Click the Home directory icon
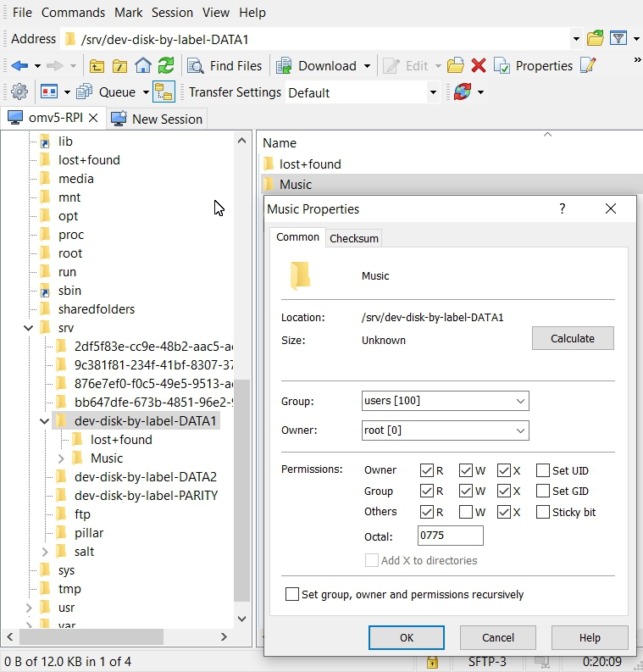Image resolution: width=643 pixels, height=672 pixels. tap(143, 66)
